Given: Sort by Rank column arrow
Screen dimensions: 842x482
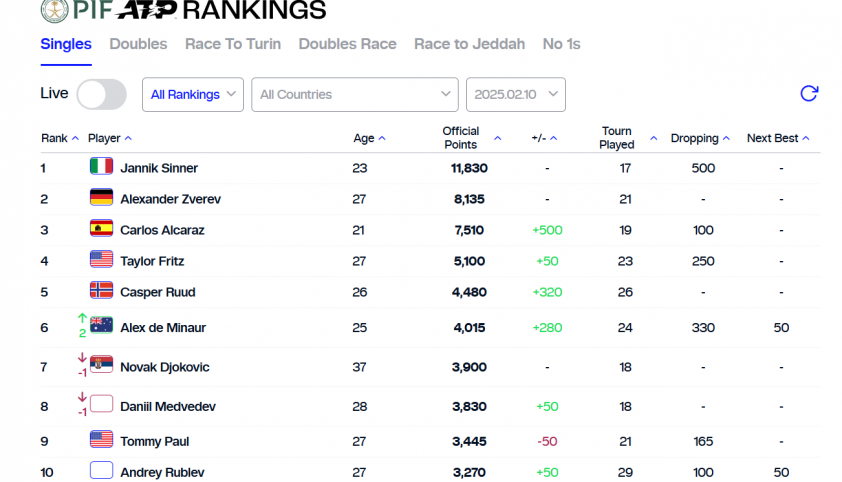Looking at the screenshot, I should 75,138.
